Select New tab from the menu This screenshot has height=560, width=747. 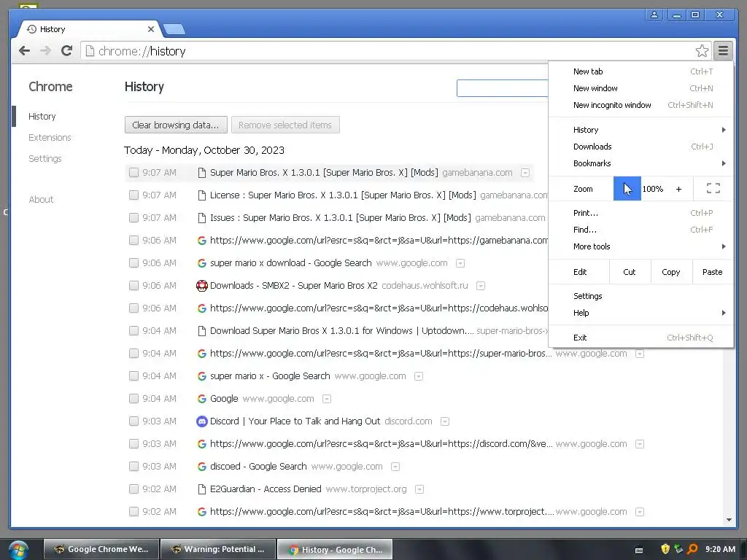[x=640, y=71]
